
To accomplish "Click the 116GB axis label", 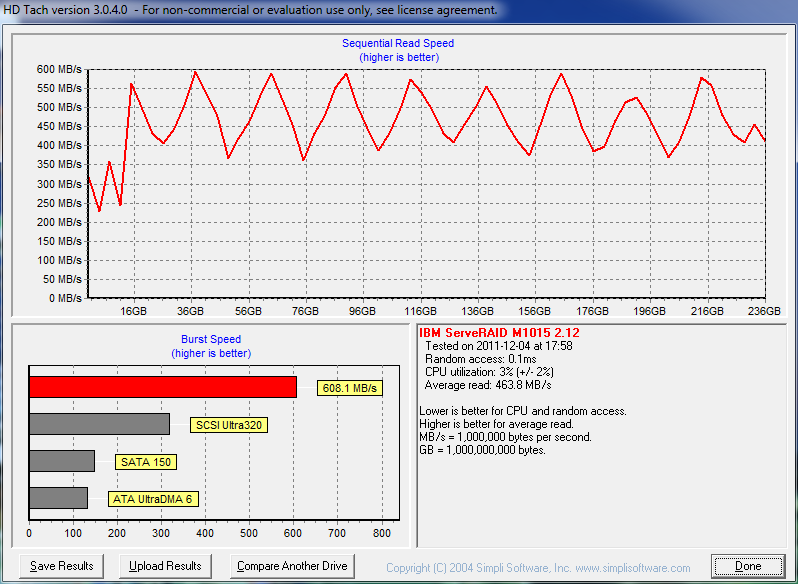I will click(420, 311).
